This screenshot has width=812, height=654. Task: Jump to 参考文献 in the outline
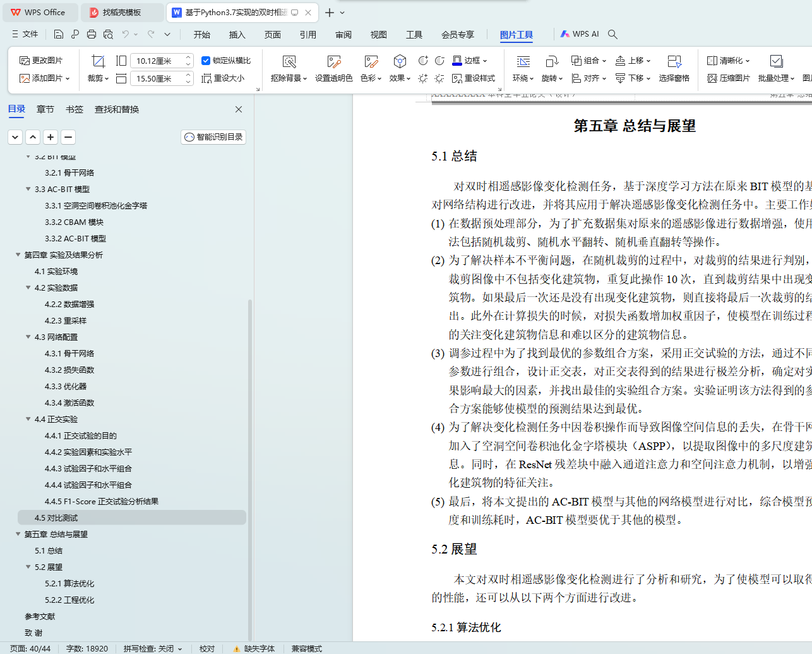pos(40,616)
